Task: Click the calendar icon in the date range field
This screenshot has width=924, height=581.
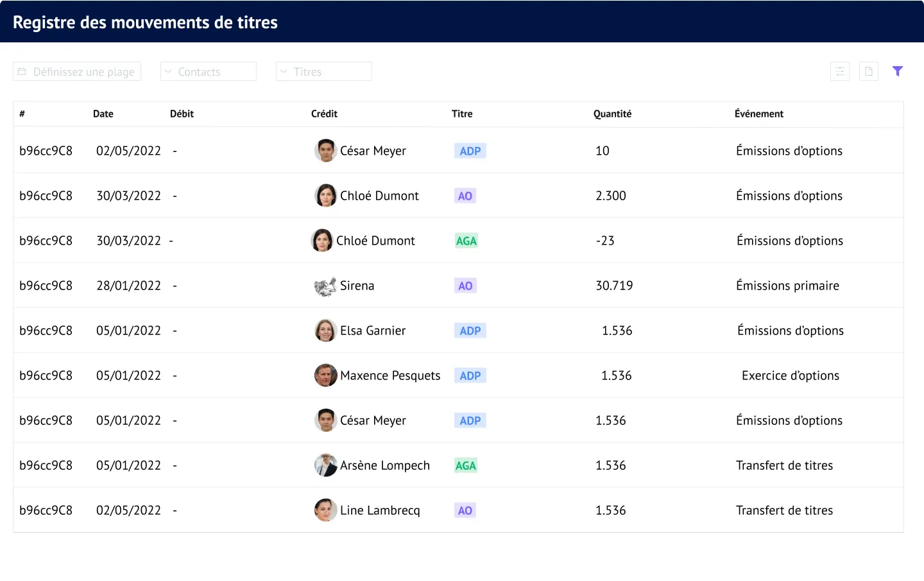Action: (22, 71)
